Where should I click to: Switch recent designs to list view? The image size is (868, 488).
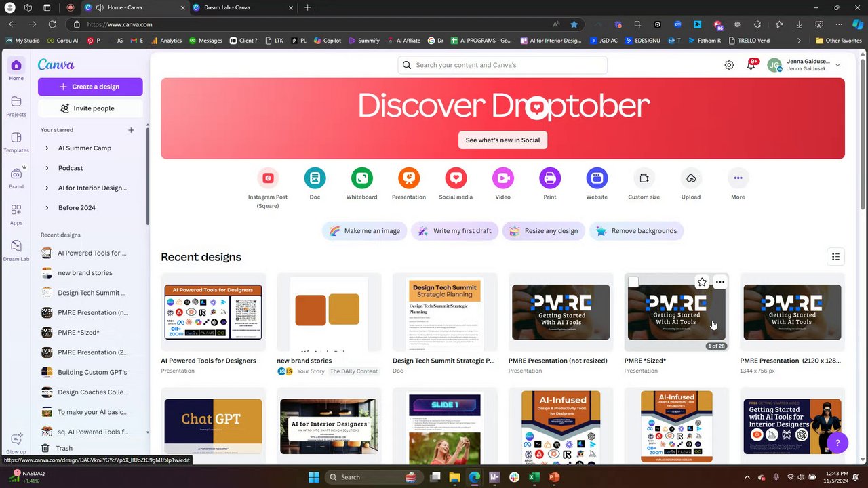click(x=835, y=257)
